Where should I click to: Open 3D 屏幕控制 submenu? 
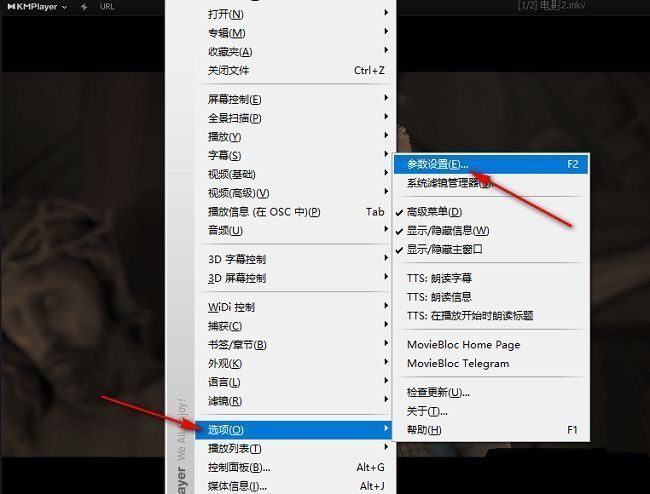coord(295,278)
